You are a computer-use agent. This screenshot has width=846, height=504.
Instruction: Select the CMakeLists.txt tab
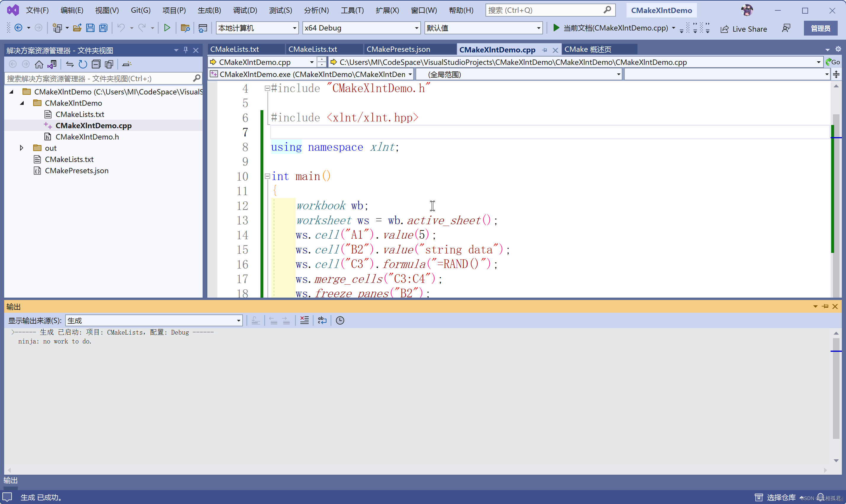click(236, 49)
